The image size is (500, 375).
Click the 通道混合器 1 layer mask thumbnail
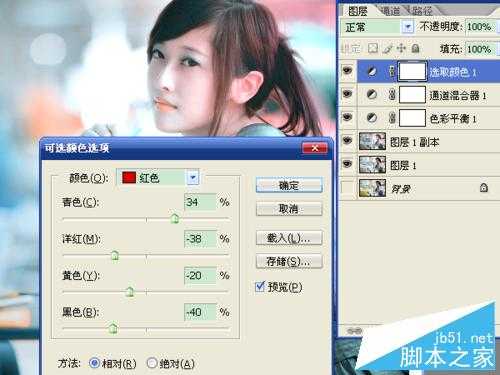pyautogui.click(x=412, y=95)
